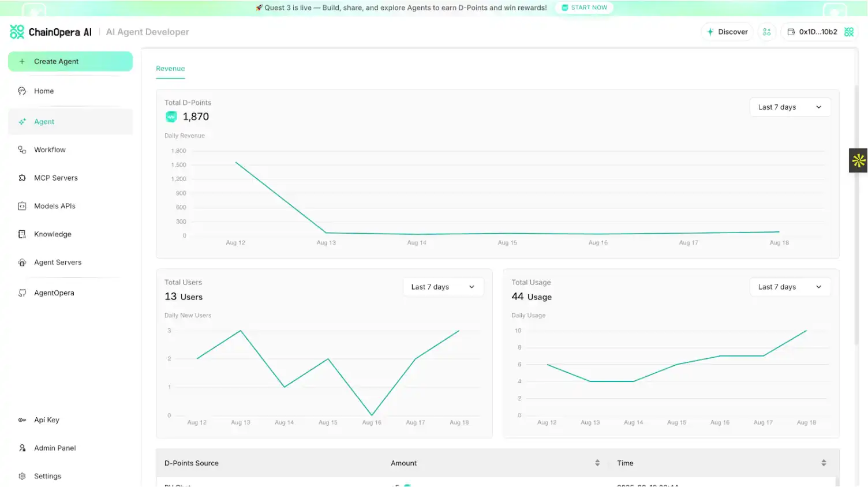Viewport: 868px width, 487px height.
Task: Click the MCP Servers puzzle icon
Action: (x=22, y=178)
